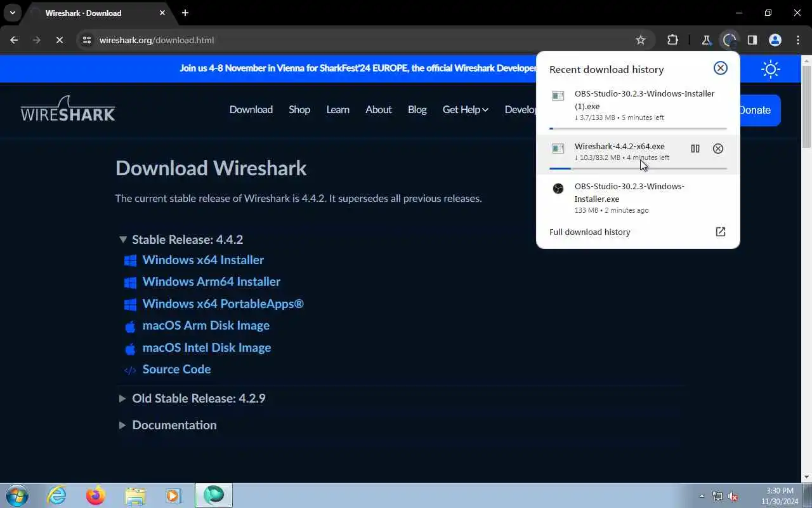Open Chrome Labs flask icon
The height and width of the screenshot is (508, 812).
[706, 40]
